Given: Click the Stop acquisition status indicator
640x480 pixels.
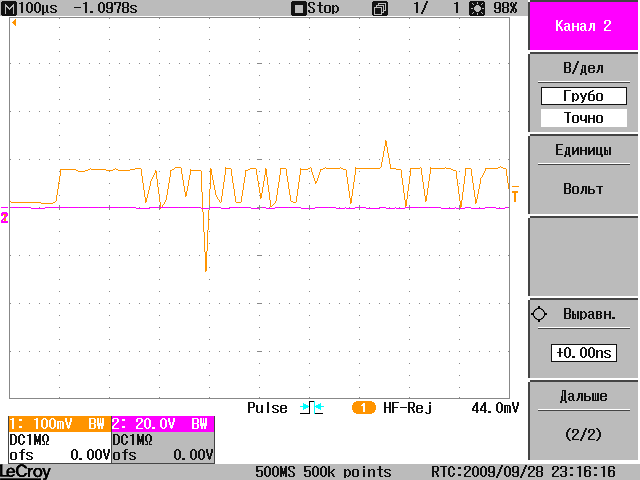Looking at the screenshot, I should point(315,8).
